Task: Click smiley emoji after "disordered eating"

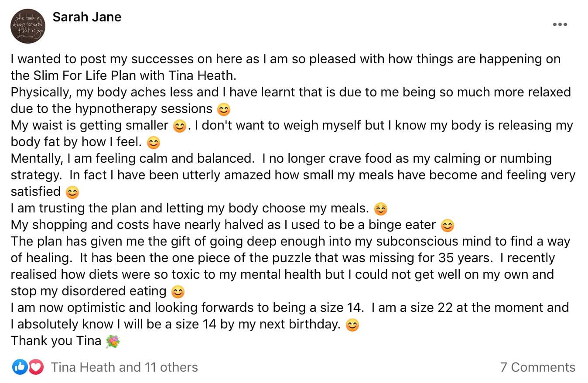Action: (x=178, y=291)
